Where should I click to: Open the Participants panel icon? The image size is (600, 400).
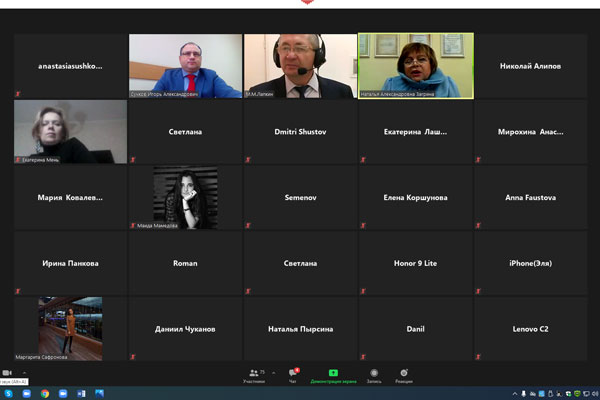coord(254,372)
